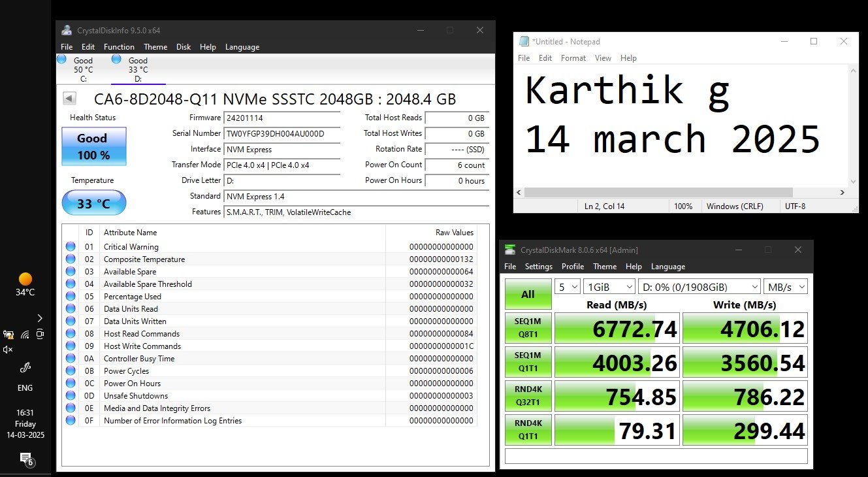Run the RND4K Q1T1 test
This screenshot has width=868, height=477.
[528, 430]
